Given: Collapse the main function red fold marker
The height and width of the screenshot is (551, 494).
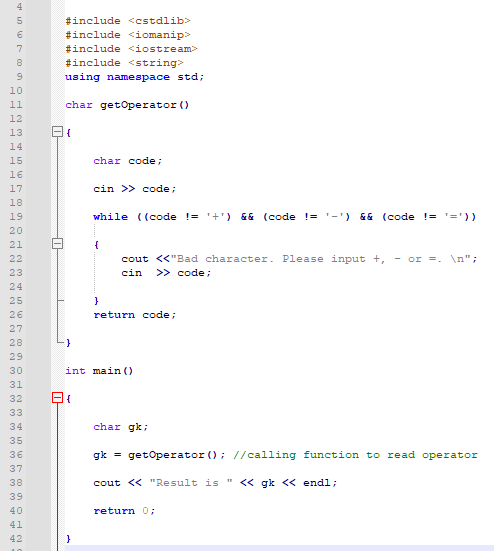Looking at the screenshot, I should point(57,398).
